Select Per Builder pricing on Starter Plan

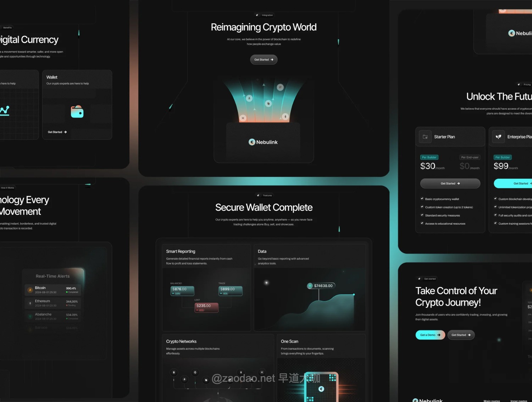coord(430,157)
